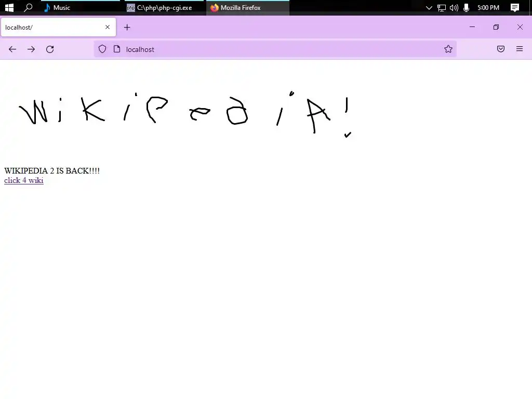Image resolution: width=532 pixels, height=399 pixels.
Task: Switch to the Music taskbar app
Action: 81,7
